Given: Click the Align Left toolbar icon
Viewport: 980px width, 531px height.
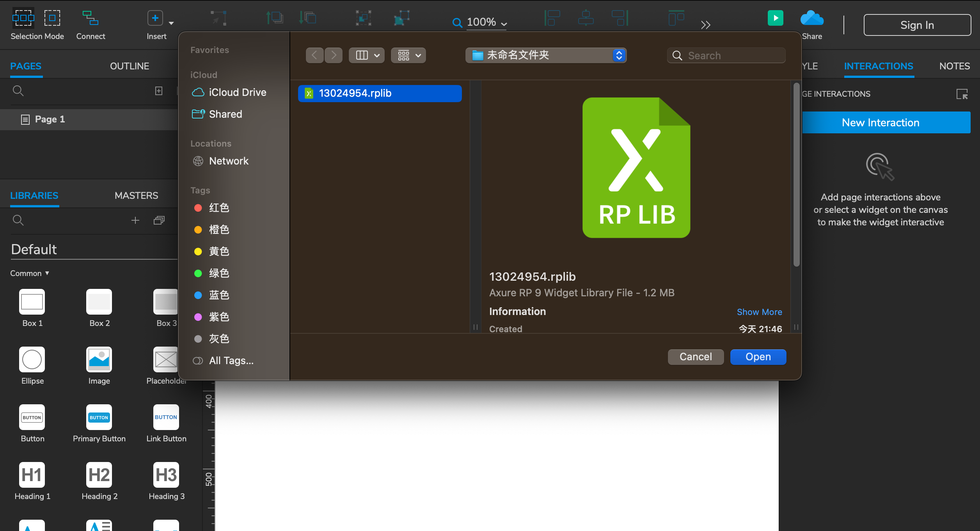Looking at the screenshot, I should tap(552, 18).
